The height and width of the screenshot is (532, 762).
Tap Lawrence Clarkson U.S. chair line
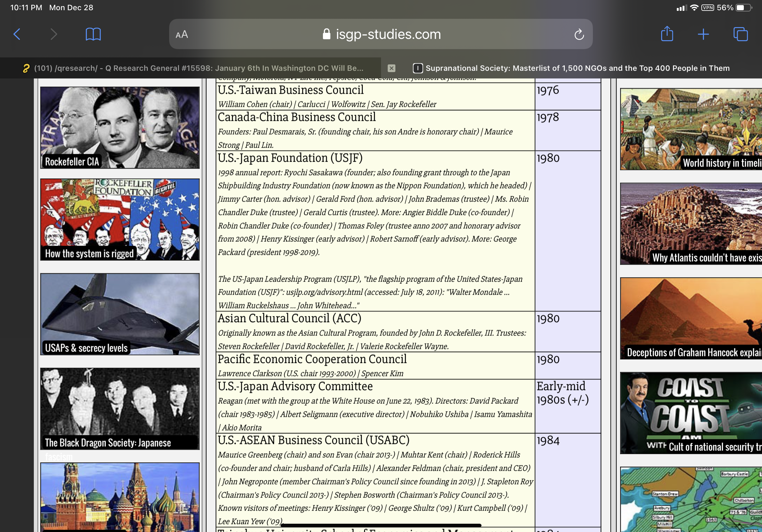pyautogui.click(x=311, y=374)
